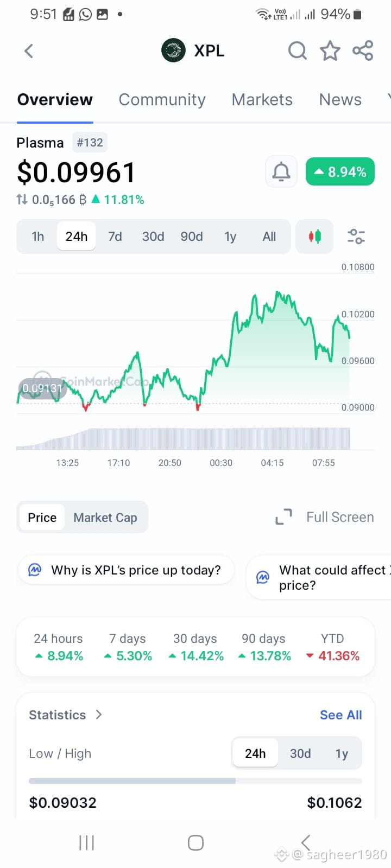The width and height of the screenshot is (391, 868).
Task: Select the 1h chart range
Action: pyautogui.click(x=38, y=237)
